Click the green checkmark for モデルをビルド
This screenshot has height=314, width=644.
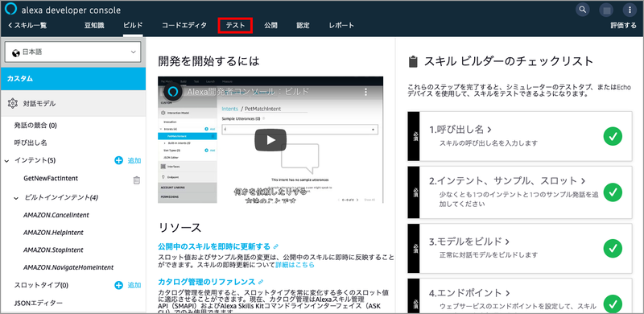coord(613,248)
